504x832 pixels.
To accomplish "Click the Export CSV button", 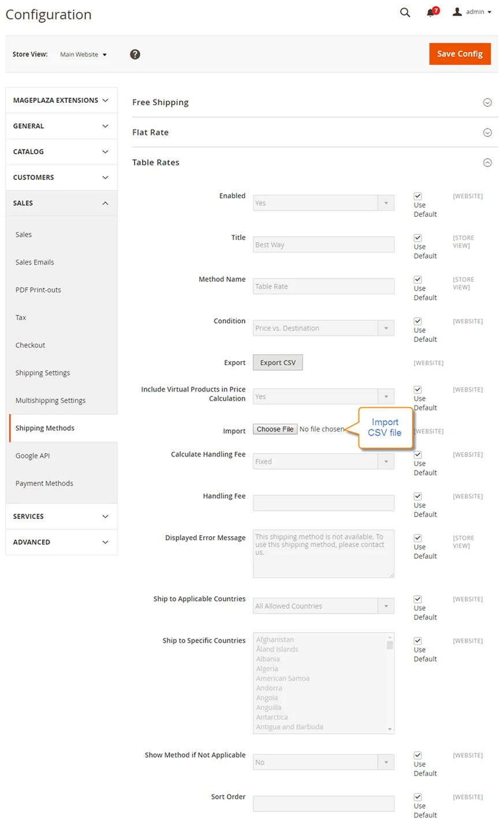I will coord(278,362).
